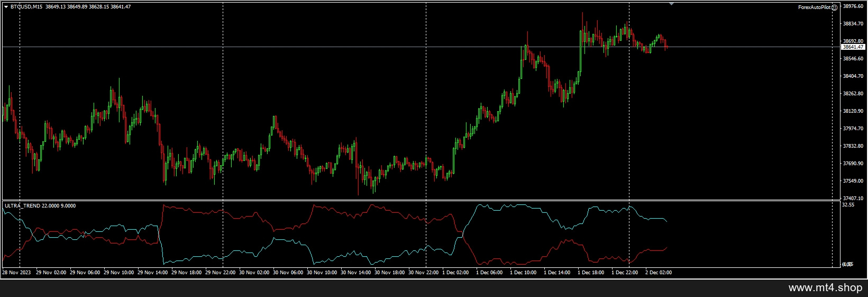Click the ForexAutoPilot smiley face icon
The height and width of the screenshot is (297, 868).
(x=834, y=7)
